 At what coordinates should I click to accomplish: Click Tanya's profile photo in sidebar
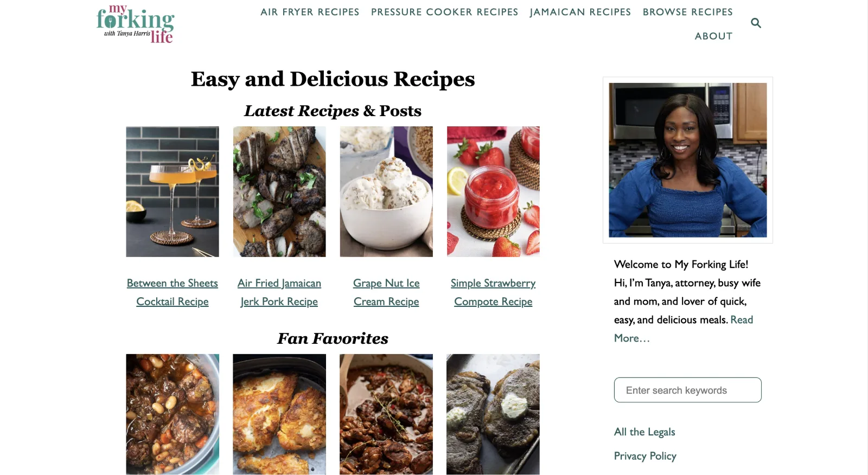coord(687,160)
